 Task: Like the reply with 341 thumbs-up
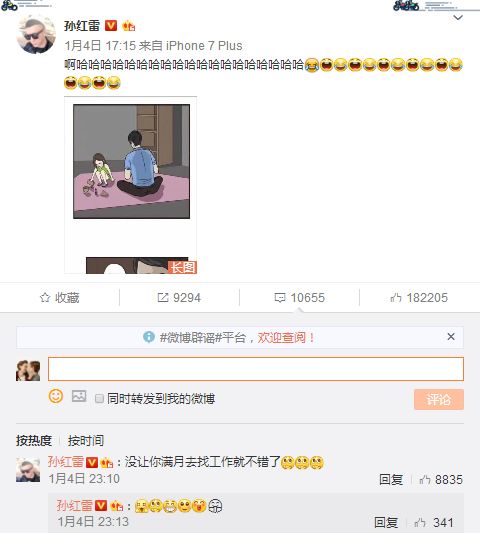tap(420, 522)
